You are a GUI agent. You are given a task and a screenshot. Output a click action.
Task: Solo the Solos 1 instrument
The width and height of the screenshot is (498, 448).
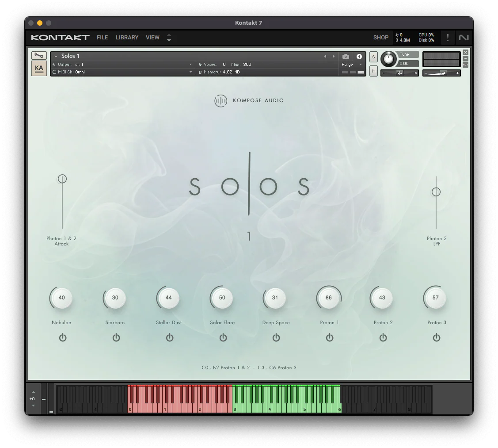coord(373,57)
